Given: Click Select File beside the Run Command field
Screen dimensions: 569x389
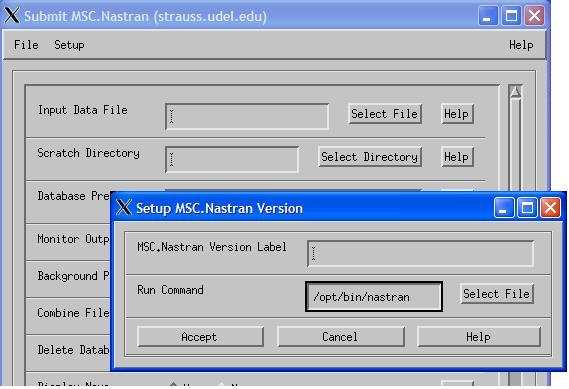Looking at the screenshot, I should [497, 294].
